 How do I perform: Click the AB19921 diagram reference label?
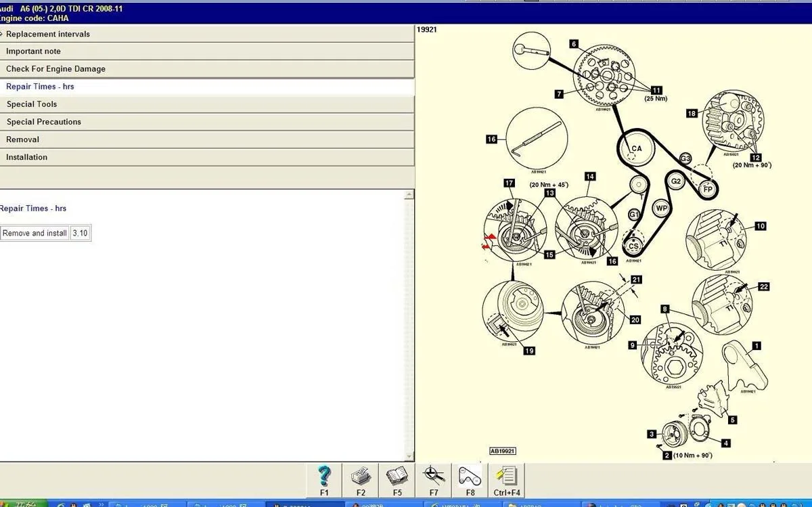503,451
